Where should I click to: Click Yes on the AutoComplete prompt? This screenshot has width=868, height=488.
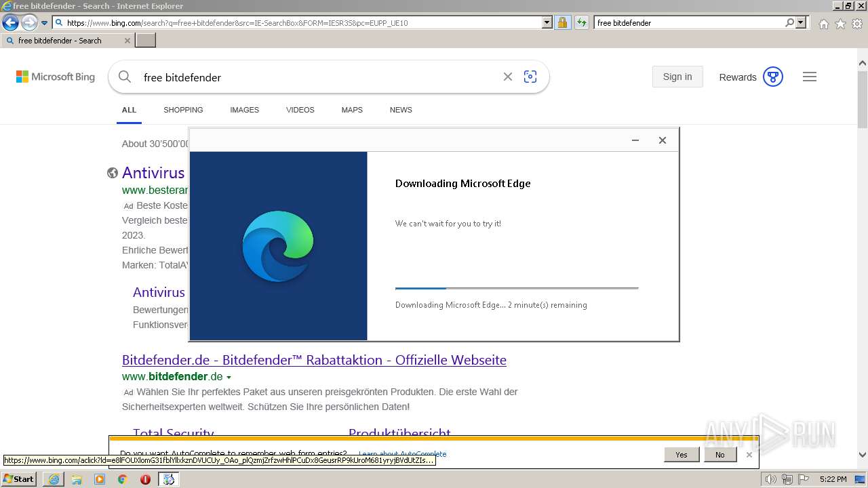tap(682, 455)
